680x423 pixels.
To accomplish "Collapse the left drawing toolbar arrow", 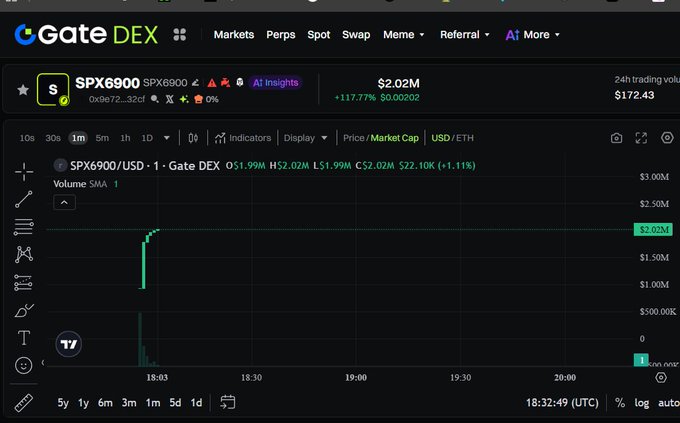I will point(42,362).
